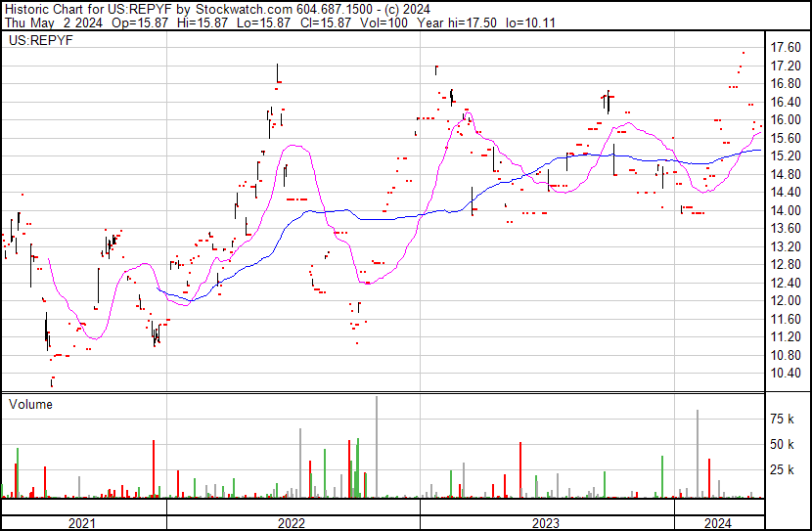Click the Cl=15.87 closing value

[325, 22]
